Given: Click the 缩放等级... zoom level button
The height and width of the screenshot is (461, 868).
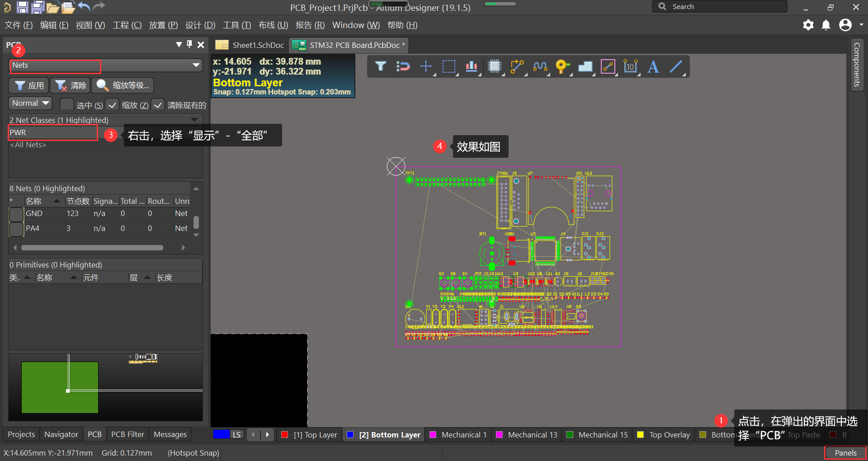Looking at the screenshot, I should (x=123, y=85).
